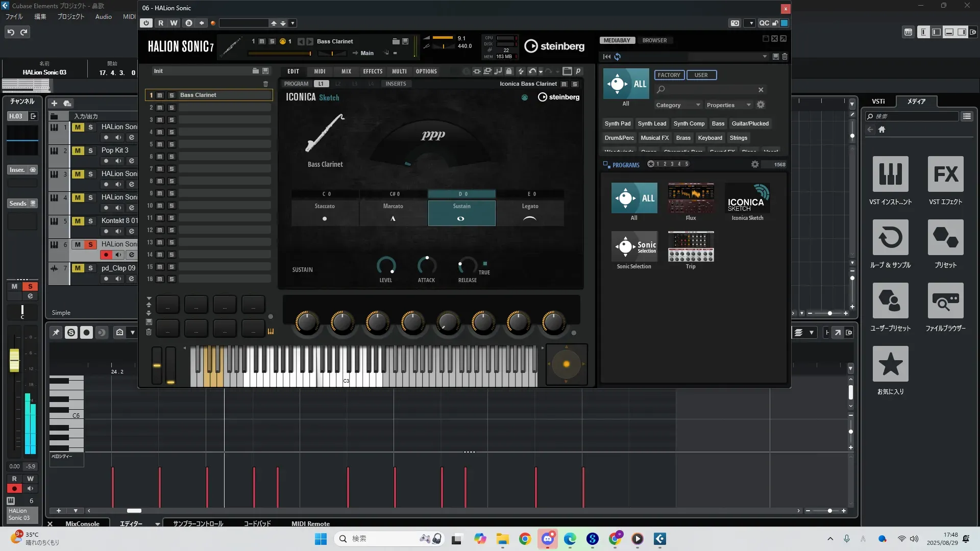Open the VST Effects FX tile
The image size is (980, 551).
tap(945, 174)
